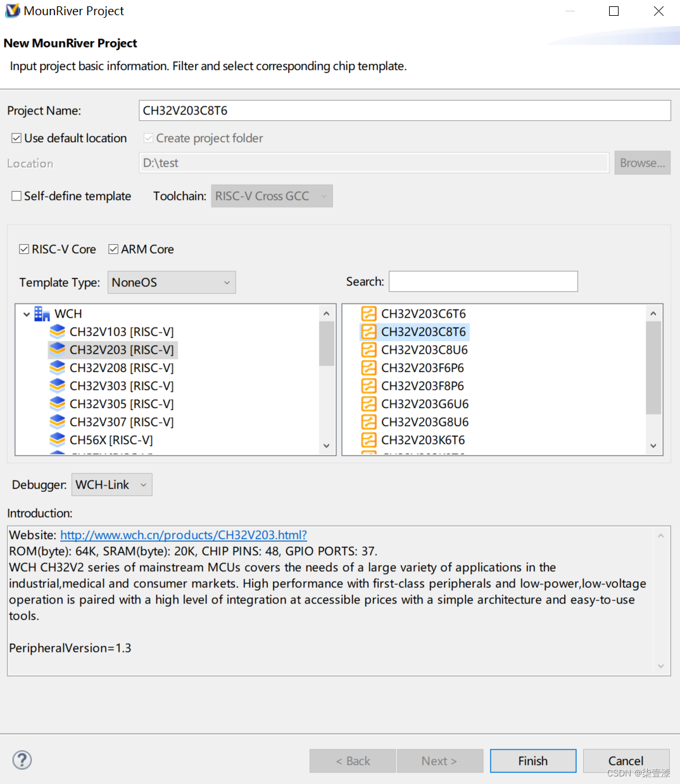The image size is (680, 784).
Task: Click the chip list vertical scrollbar
Action: (x=653, y=367)
